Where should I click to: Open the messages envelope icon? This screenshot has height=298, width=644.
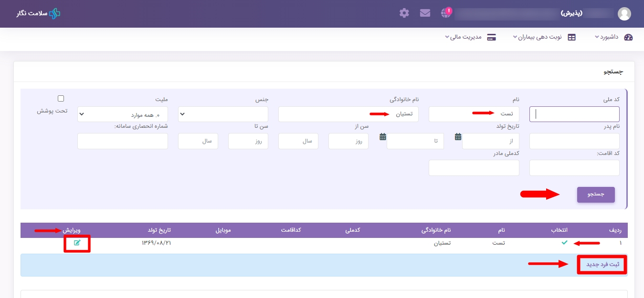point(425,13)
